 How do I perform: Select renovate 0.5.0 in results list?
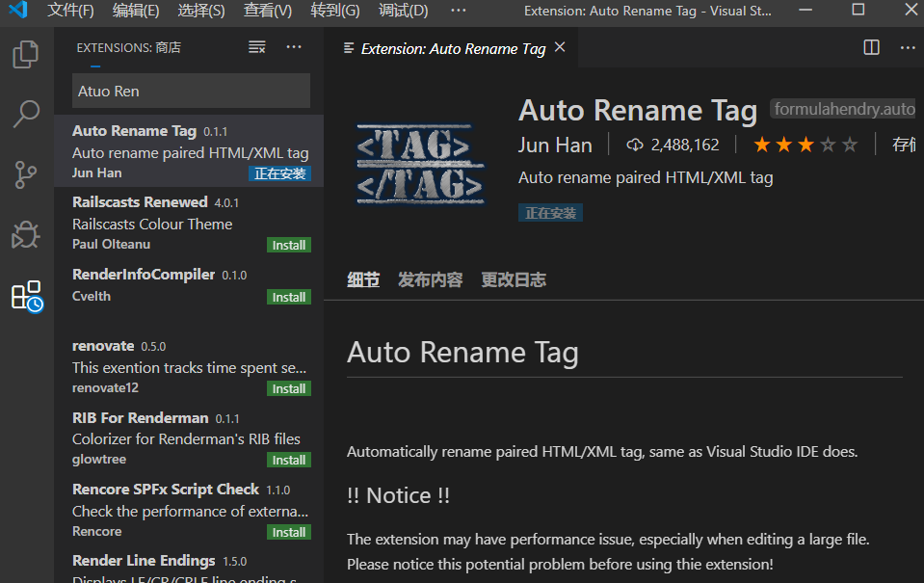click(189, 366)
